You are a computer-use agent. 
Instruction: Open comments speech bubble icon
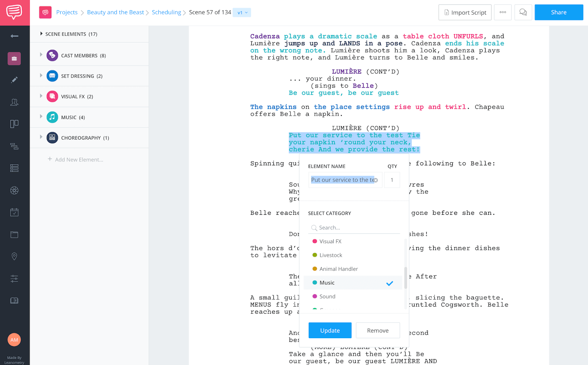(523, 12)
